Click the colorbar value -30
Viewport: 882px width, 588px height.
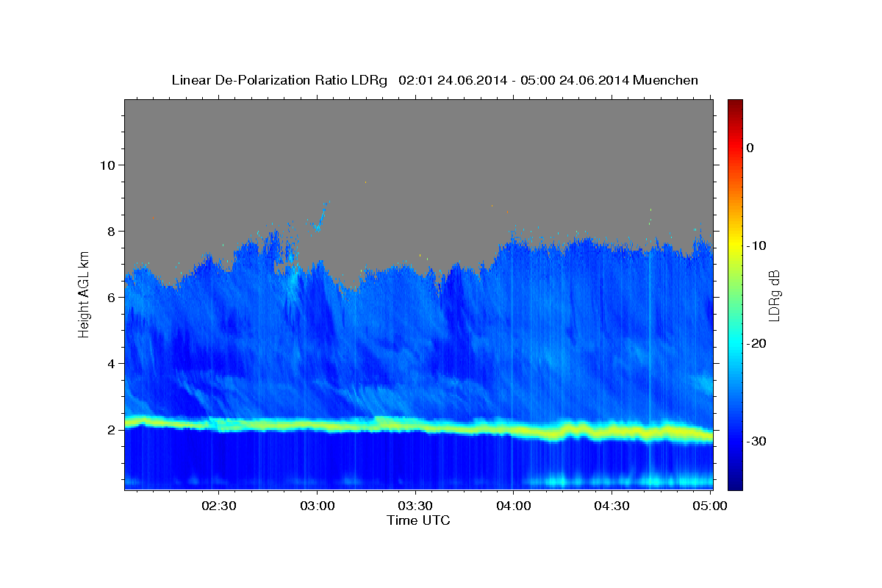tap(757, 441)
